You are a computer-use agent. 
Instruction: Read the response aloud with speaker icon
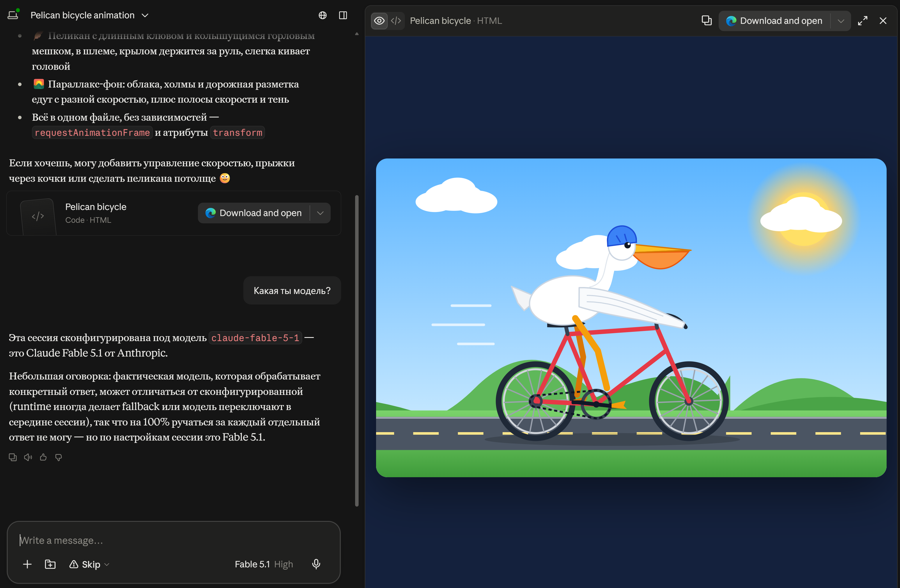click(x=28, y=457)
